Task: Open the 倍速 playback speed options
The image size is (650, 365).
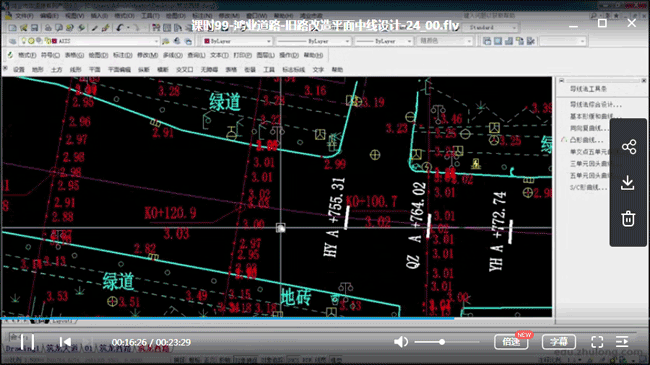Action: click(x=511, y=342)
